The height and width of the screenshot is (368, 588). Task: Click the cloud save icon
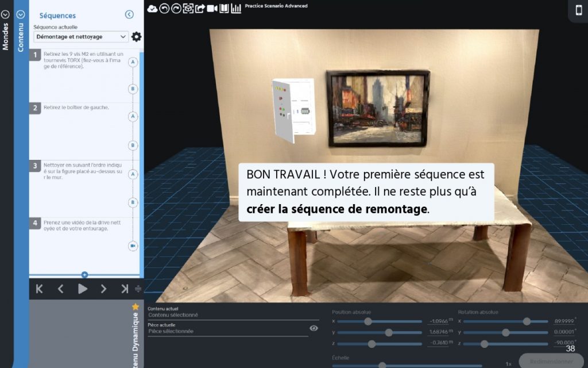(x=152, y=9)
